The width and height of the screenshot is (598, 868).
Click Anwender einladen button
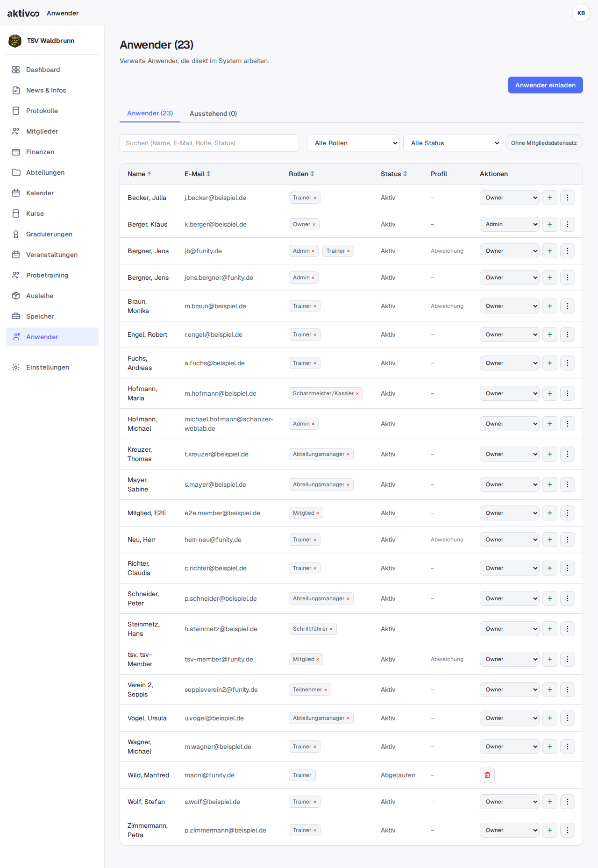545,85
